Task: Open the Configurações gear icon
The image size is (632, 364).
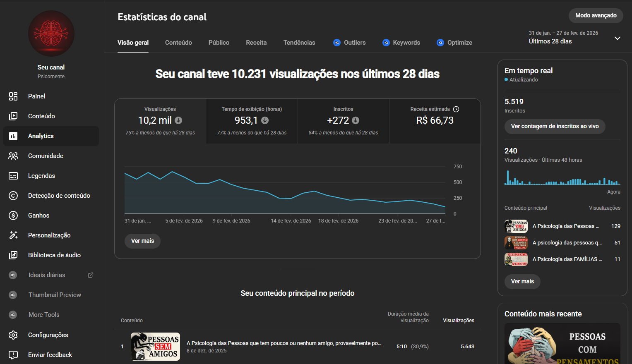Action: click(13, 335)
